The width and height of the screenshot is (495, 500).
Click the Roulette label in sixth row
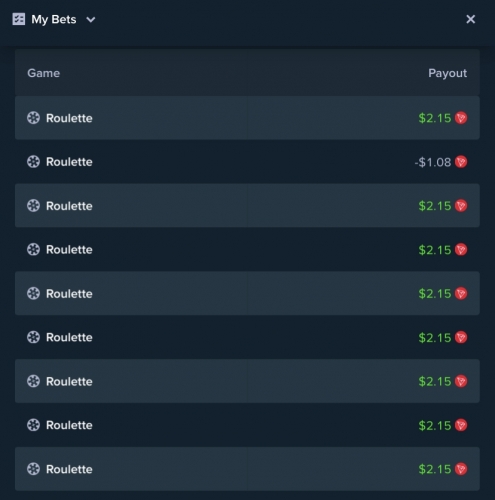(x=69, y=337)
